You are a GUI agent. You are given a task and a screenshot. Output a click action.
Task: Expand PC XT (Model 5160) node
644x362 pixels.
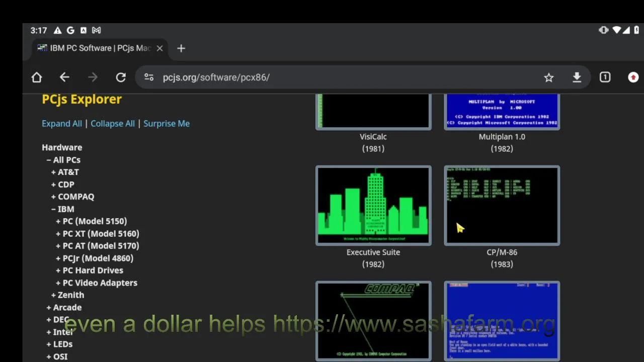pos(97,234)
